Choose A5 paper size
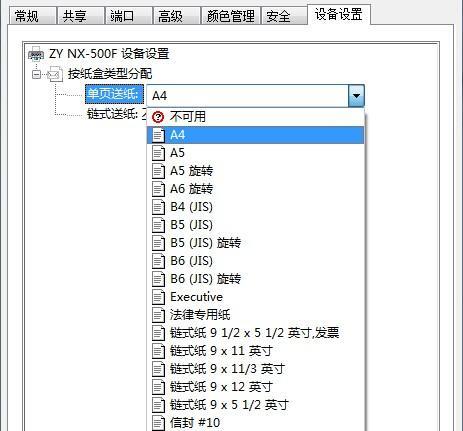Viewport: 463px width, 431px height. click(x=256, y=153)
